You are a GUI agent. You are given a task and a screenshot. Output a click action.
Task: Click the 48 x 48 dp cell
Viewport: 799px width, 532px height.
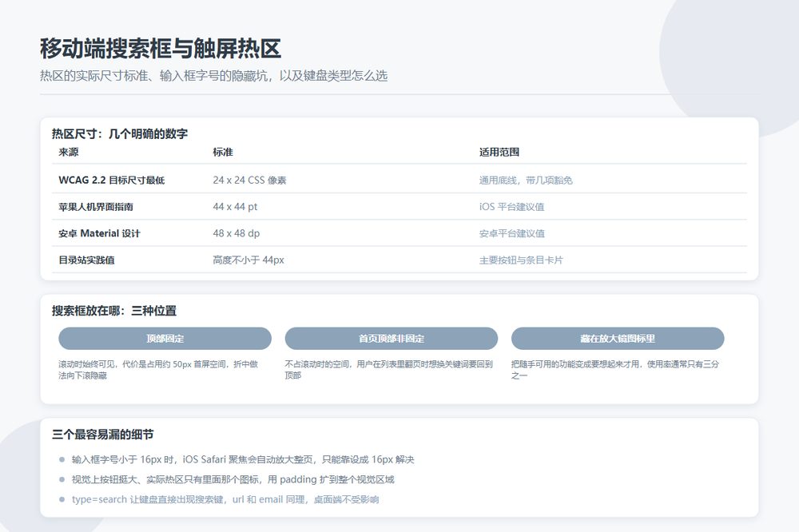(237, 233)
